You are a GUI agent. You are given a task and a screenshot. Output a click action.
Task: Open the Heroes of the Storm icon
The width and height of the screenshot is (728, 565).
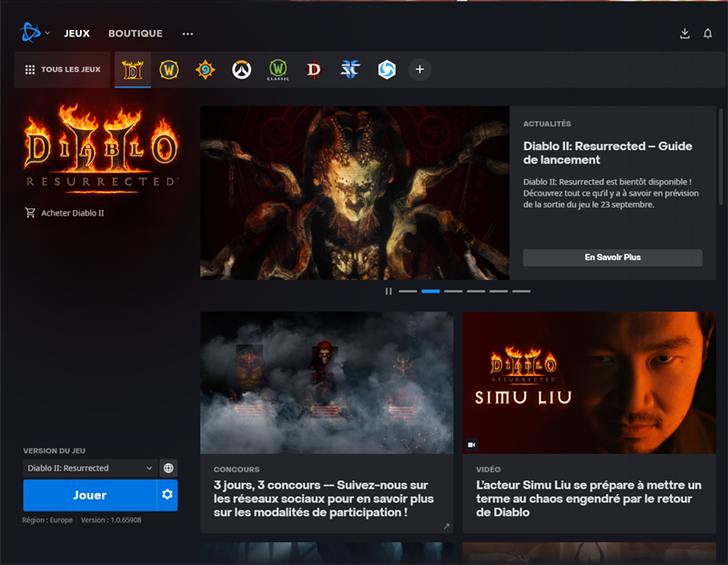click(387, 69)
